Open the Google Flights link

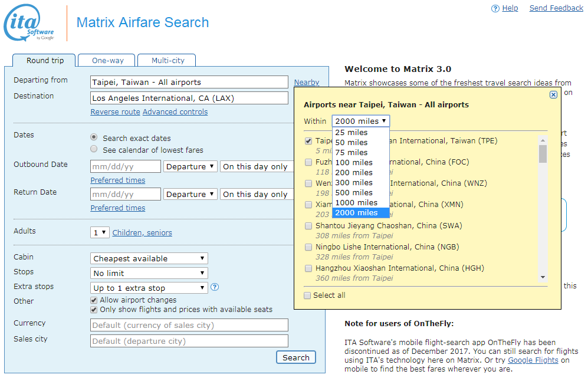(x=533, y=360)
